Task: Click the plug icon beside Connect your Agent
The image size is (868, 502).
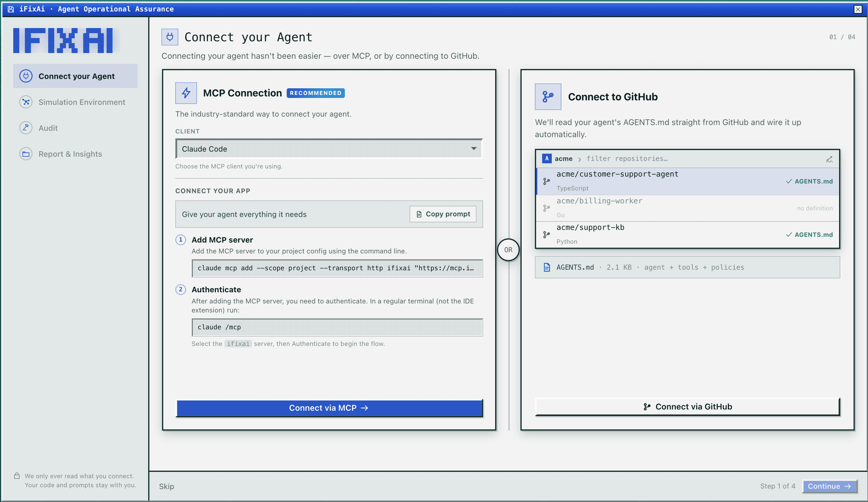Action: point(26,76)
